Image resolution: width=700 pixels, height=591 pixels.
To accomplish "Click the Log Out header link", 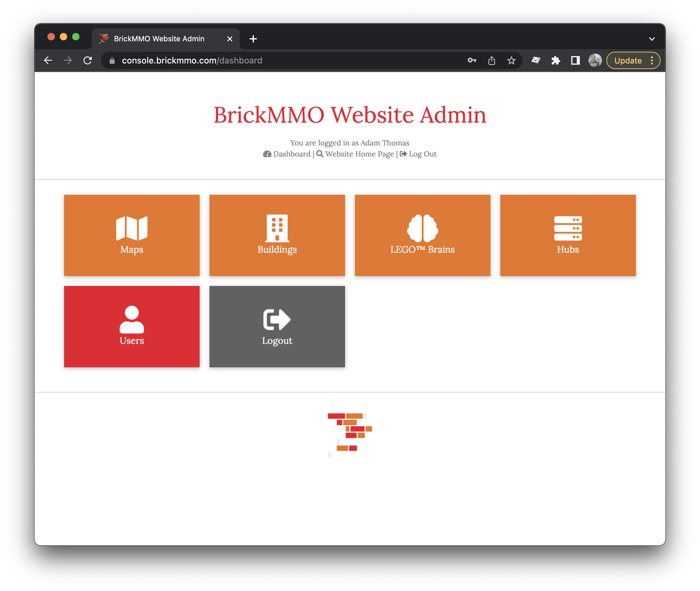I will (x=422, y=154).
